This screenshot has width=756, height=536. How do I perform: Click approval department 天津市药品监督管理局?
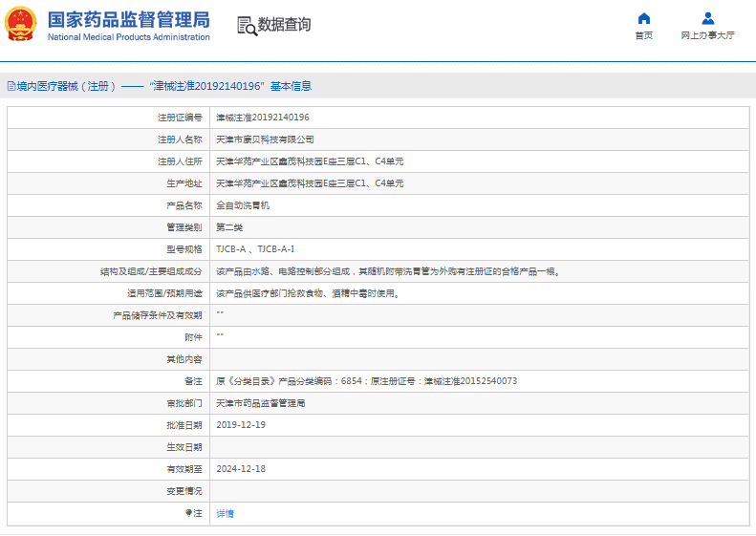pyautogui.click(x=260, y=403)
